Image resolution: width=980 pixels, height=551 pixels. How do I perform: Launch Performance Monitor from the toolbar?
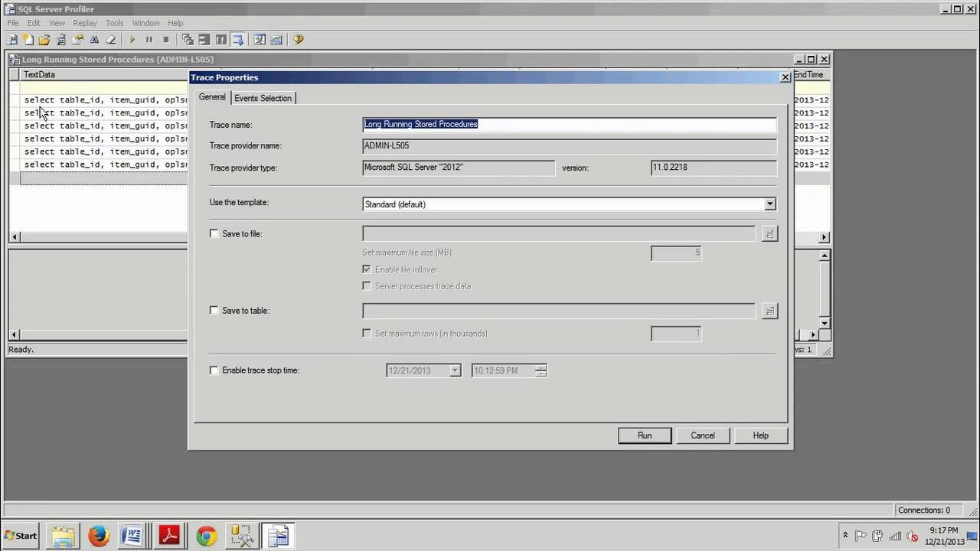click(x=276, y=40)
